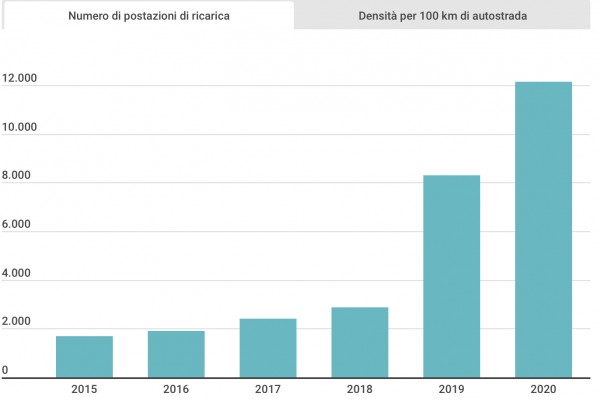Click the 2015 bar in the chart
Image resolution: width=600 pixels, height=400 pixels.
pyautogui.click(x=84, y=357)
